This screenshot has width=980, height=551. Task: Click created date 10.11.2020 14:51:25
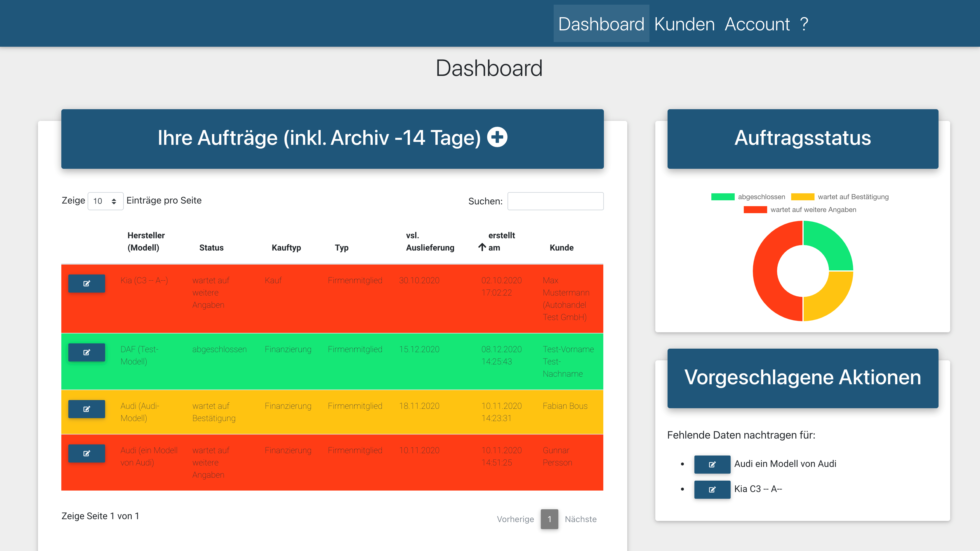coord(501,456)
